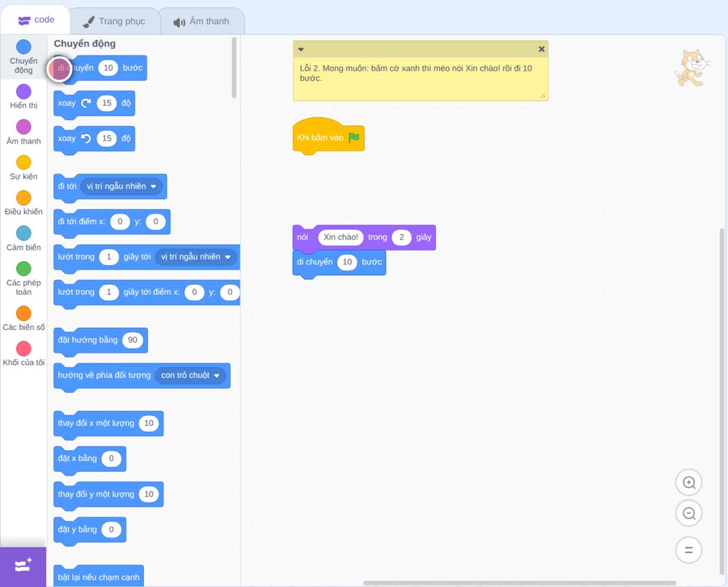Edit seconds in lướt trong giây tới điểm block
Screen dimensions: 728x587
click(x=108, y=292)
